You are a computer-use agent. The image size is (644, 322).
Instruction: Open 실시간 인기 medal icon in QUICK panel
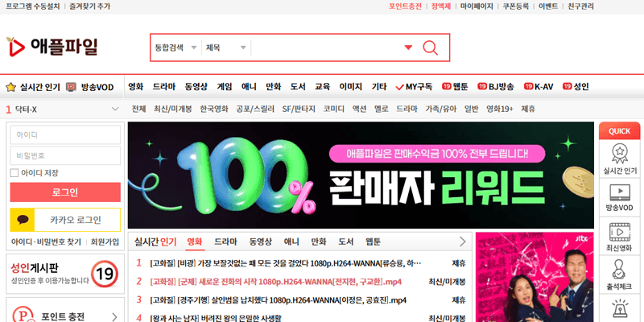pyautogui.click(x=619, y=153)
